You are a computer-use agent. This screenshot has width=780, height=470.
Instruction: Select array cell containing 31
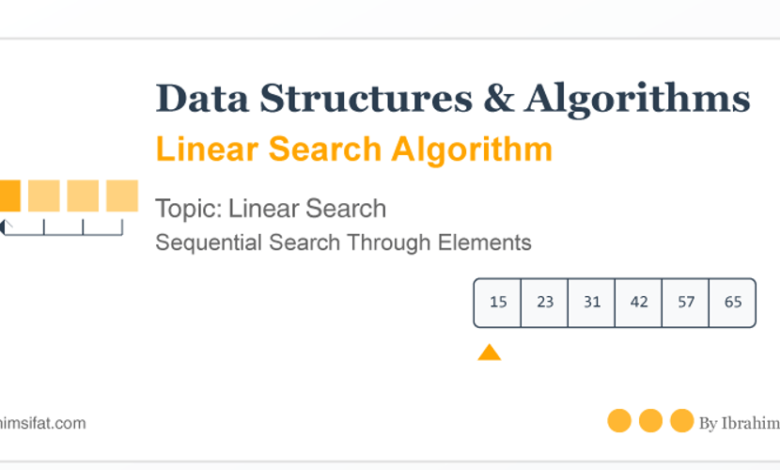tap(591, 302)
